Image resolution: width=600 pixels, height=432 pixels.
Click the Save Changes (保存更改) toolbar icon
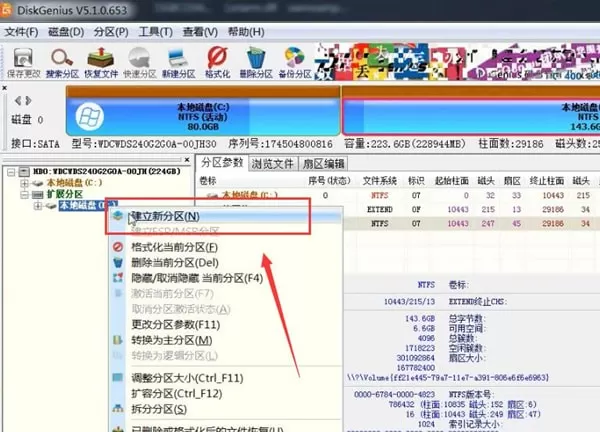click(23, 62)
